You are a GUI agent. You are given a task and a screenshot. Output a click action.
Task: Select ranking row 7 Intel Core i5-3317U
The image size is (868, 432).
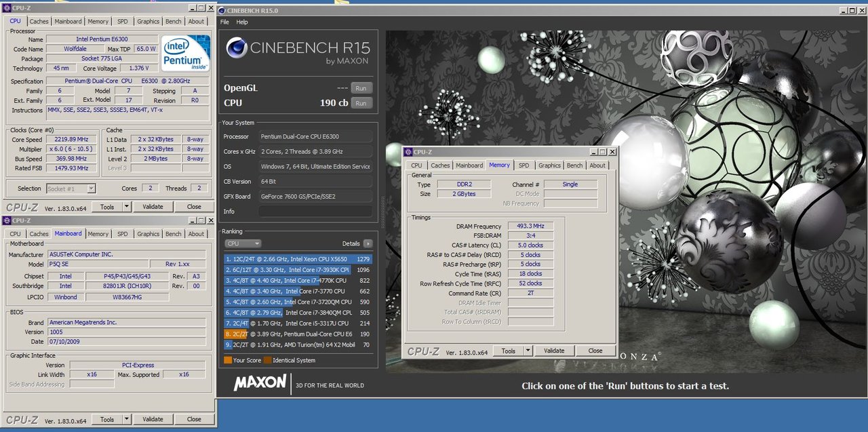click(298, 323)
